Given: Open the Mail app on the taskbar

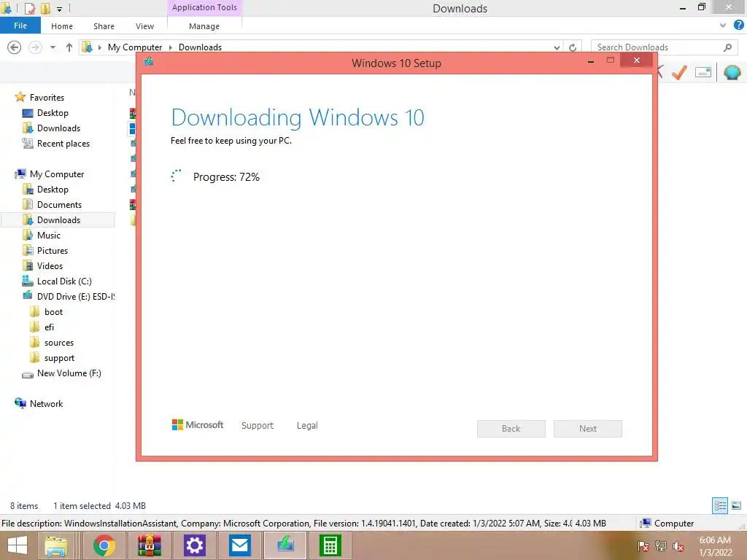Looking at the screenshot, I should click(x=239, y=545).
